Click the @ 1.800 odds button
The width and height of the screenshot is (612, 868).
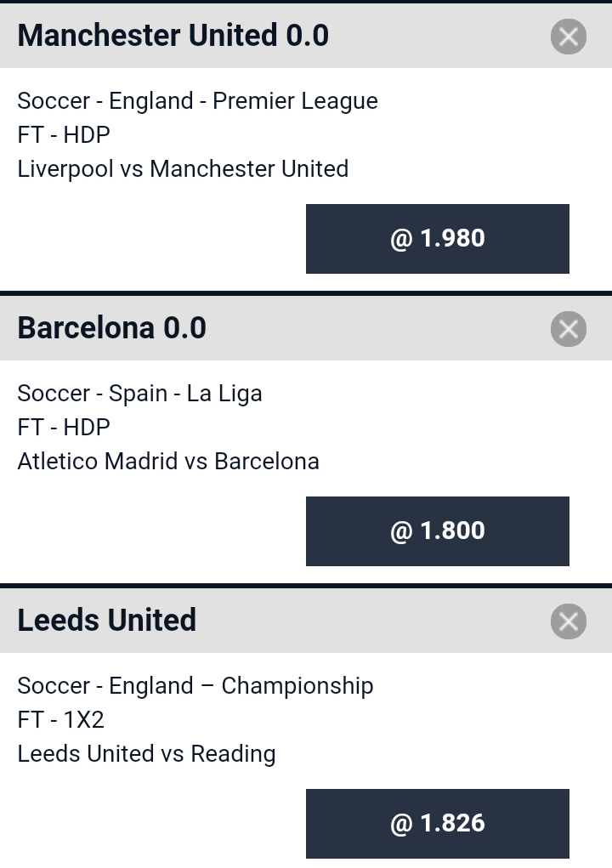pyautogui.click(x=437, y=530)
